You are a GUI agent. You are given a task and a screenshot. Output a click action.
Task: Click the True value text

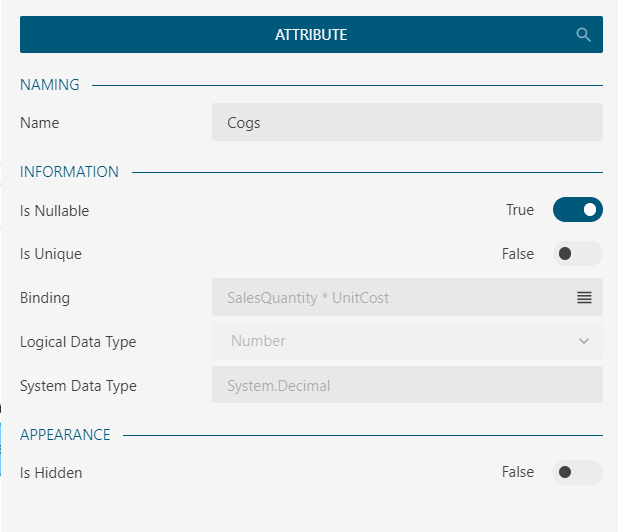pos(520,210)
